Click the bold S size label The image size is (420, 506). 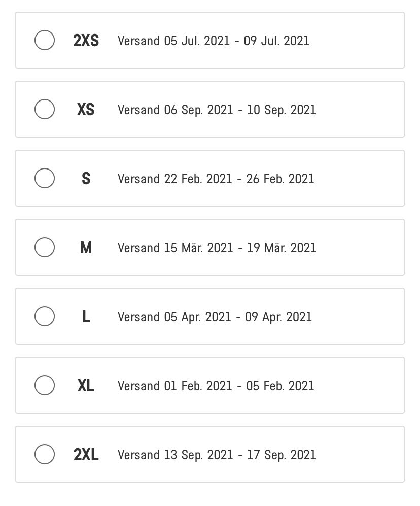pyautogui.click(x=86, y=179)
